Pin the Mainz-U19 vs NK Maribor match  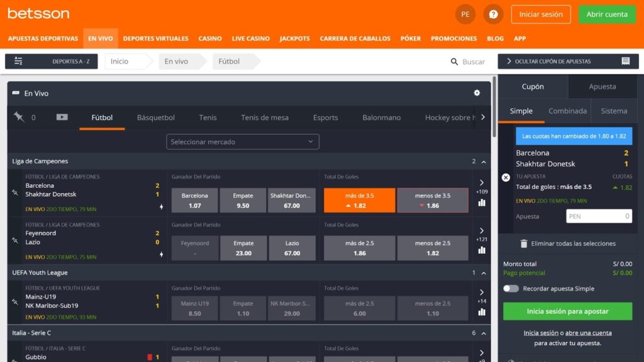coord(15,302)
